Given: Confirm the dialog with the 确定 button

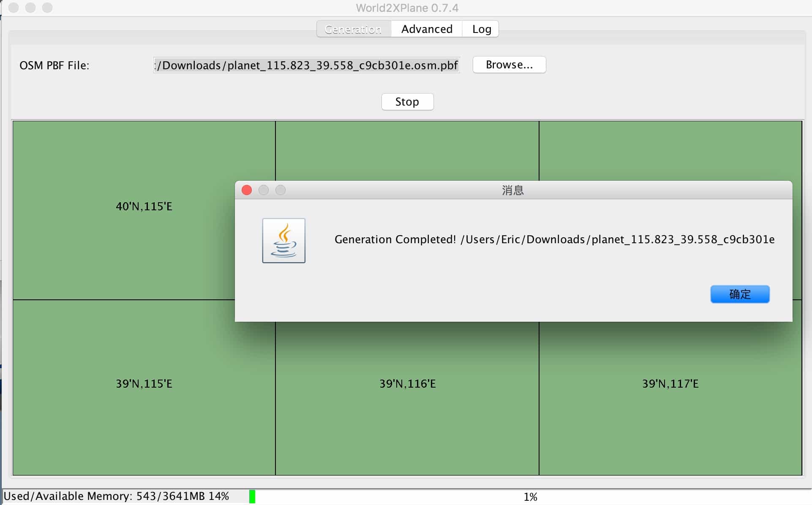Looking at the screenshot, I should click(x=740, y=294).
